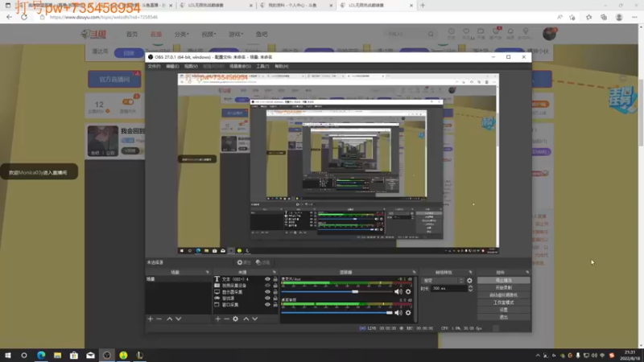The height and width of the screenshot is (362, 644).
Task: Open OBS 设置 settings button
Action: (x=504, y=310)
